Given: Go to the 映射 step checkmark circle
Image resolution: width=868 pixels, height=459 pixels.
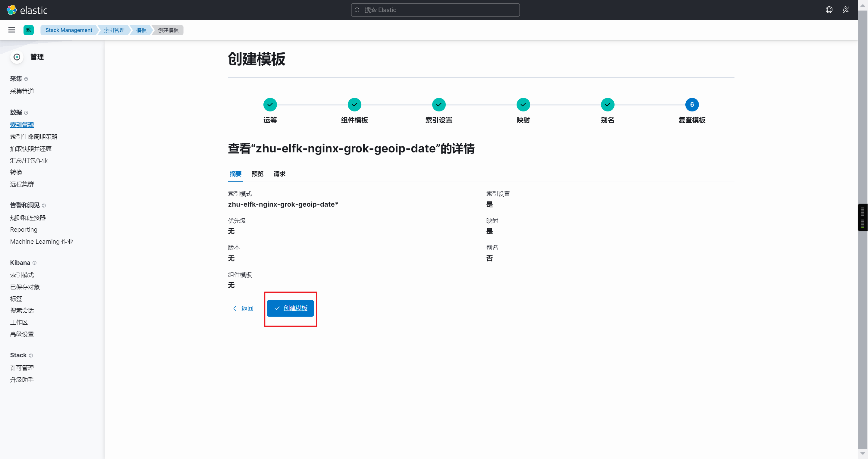Looking at the screenshot, I should (x=523, y=105).
